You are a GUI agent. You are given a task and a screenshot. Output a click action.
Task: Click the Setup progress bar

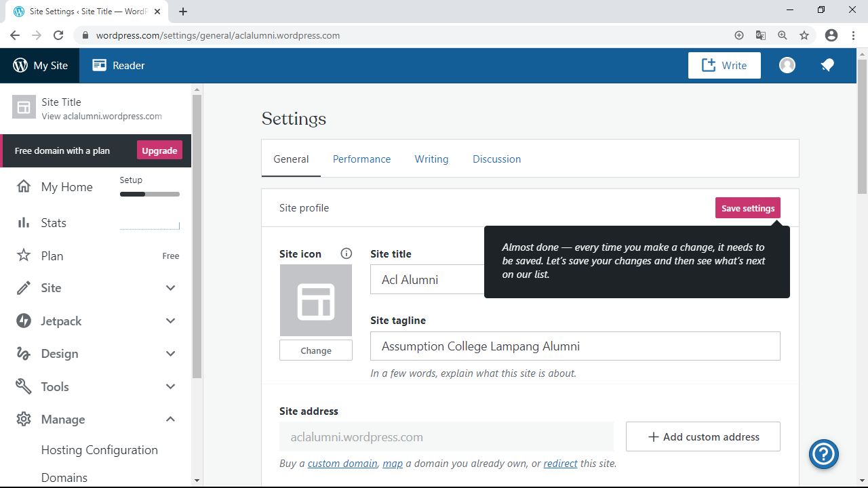[149, 195]
